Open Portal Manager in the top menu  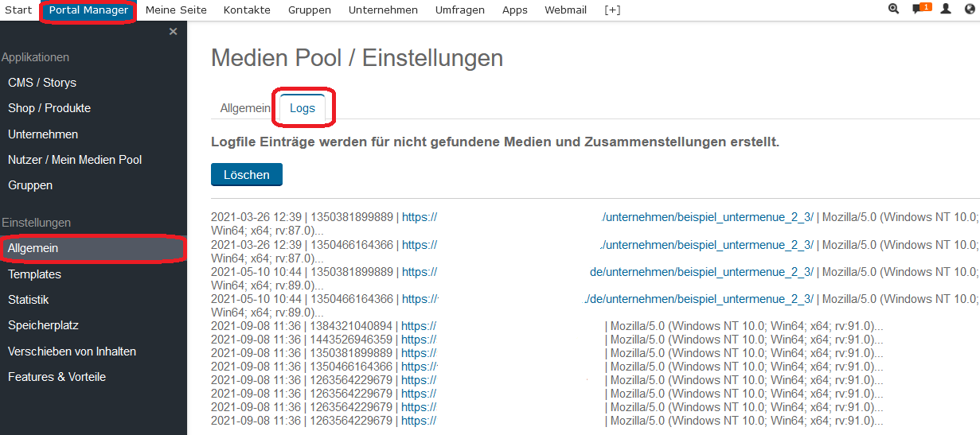click(x=88, y=10)
